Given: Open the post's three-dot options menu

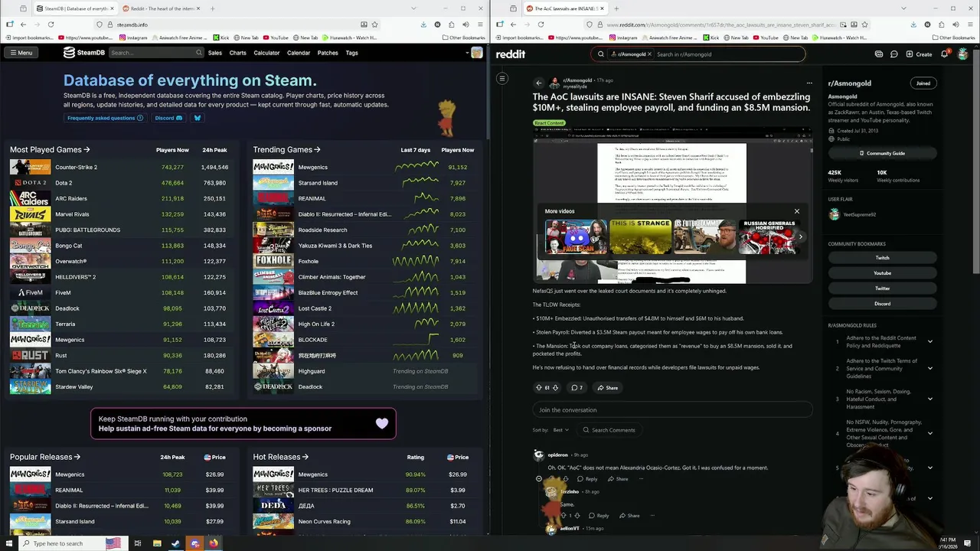Looking at the screenshot, I should pyautogui.click(x=809, y=83).
